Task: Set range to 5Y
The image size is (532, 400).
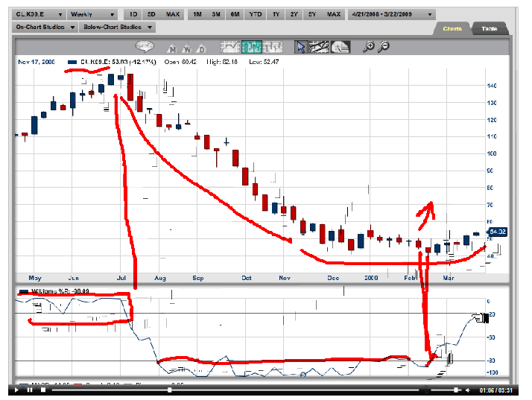Action: [314, 14]
